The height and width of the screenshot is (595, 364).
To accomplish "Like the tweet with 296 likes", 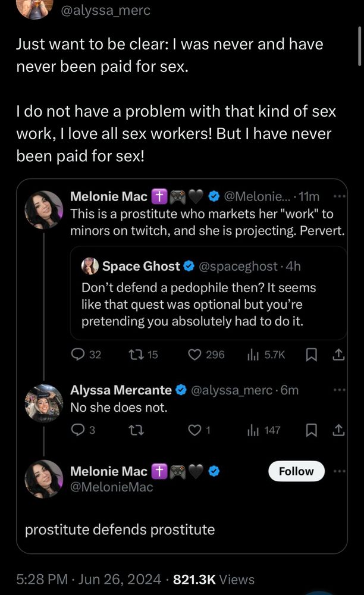I will 196,355.
